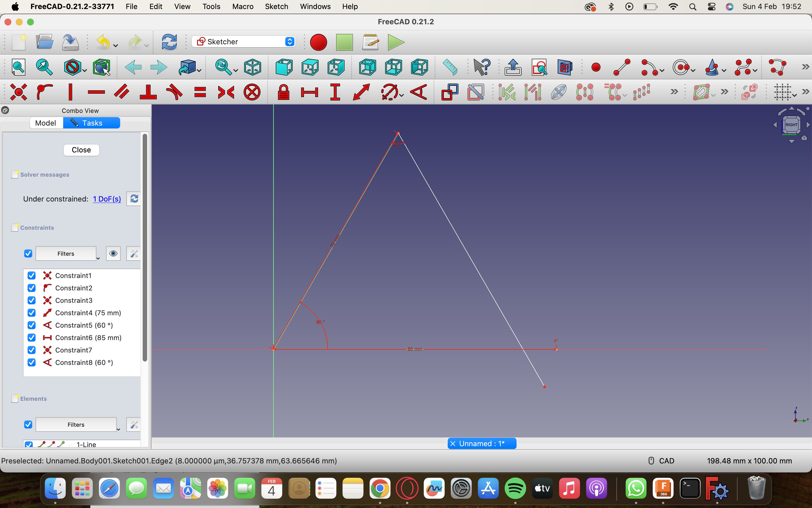Open the Edit menu
Viewport: 812px width, 508px height.
point(156,6)
